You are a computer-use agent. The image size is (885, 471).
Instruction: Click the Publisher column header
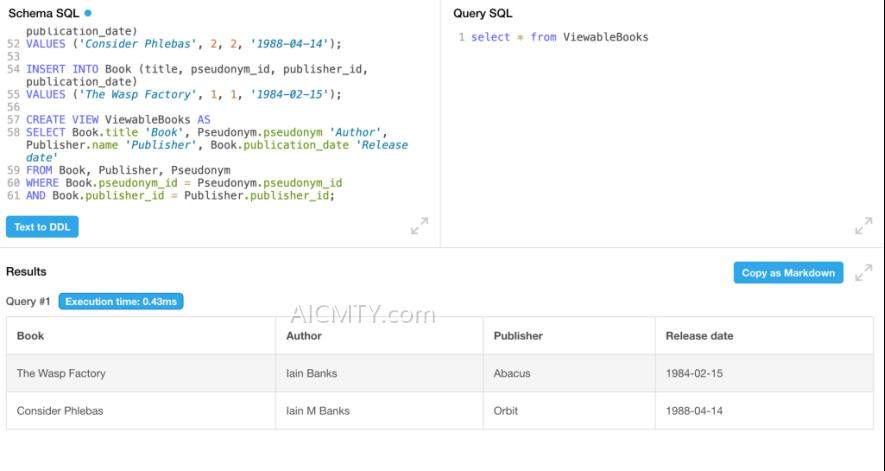coord(518,336)
